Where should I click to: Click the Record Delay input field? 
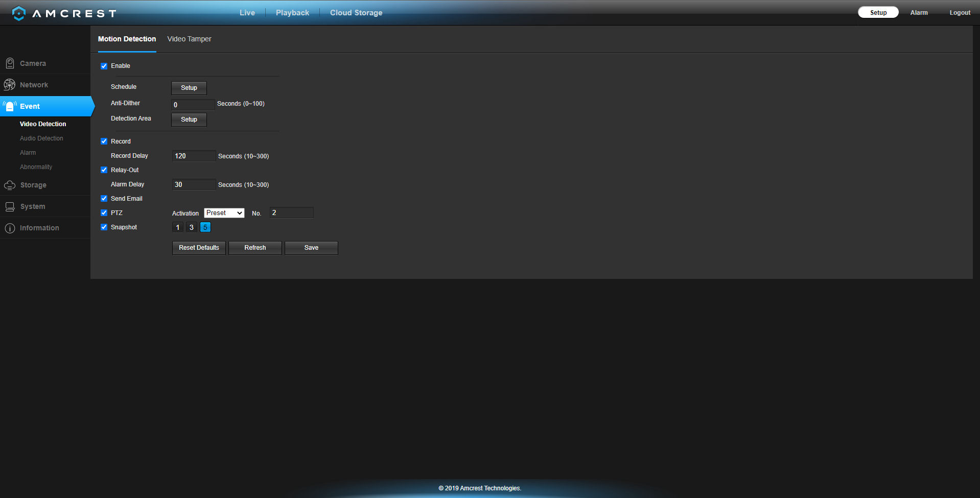[x=194, y=156]
